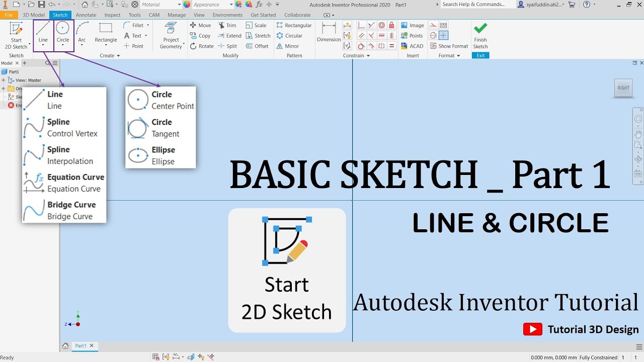Viewport: 644px width, 362px height.
Task: Switch to the 3D Model tab
Action: pos(34,15)
